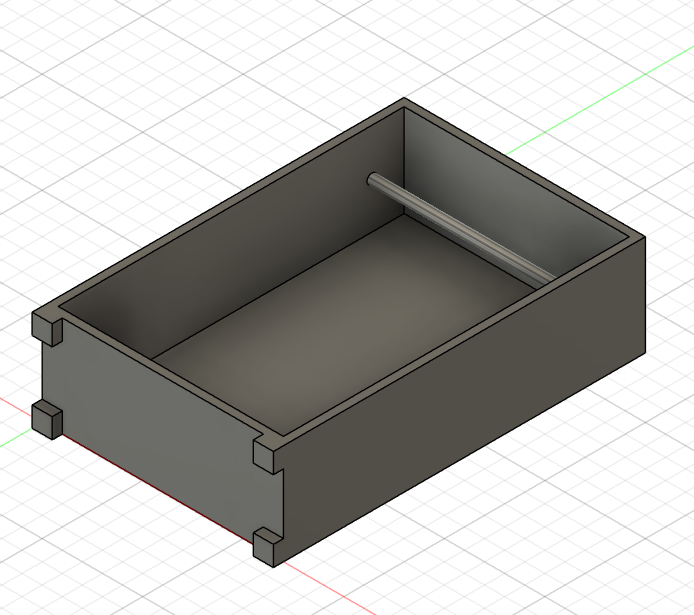Select the upper-right corner tab on front panel
Image resolution: width=694 pixels, height=615 pixels.
click(268, 455)
